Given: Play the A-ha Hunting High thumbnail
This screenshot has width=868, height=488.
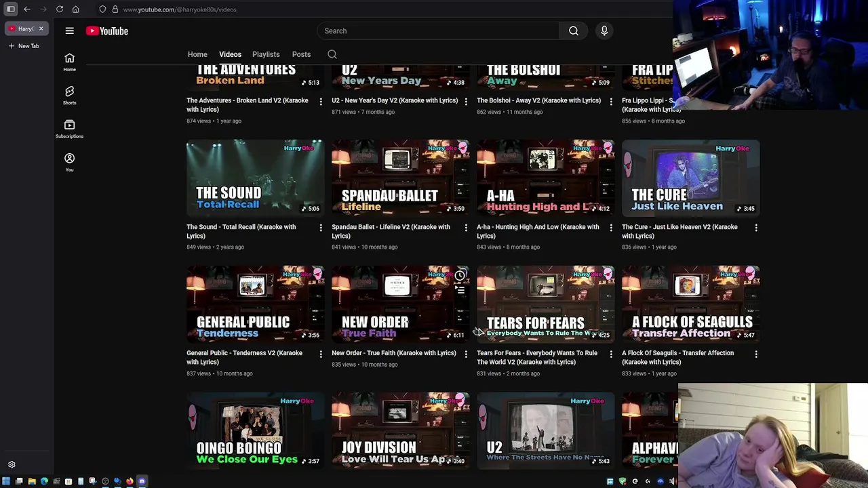Looking at the screenshot, I should point(546,178).
